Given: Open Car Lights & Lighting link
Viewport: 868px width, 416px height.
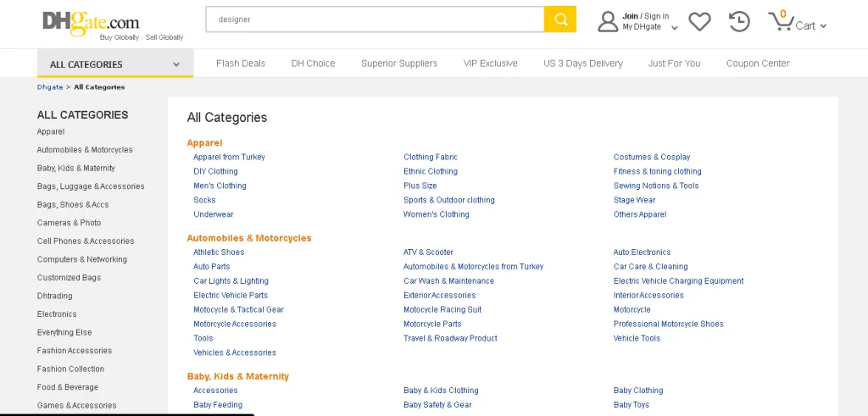Looking at the screenshot, I should coord(231,281).
